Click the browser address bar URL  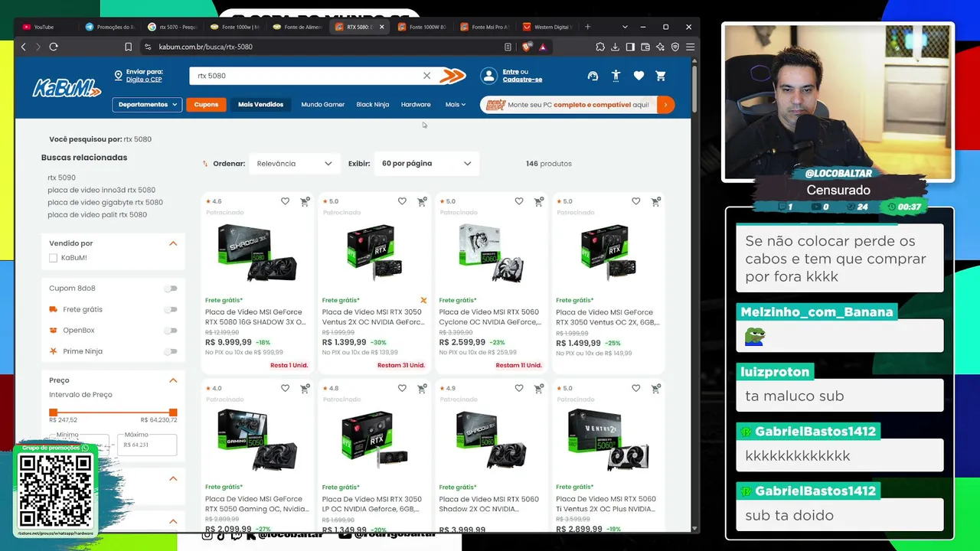(x=206, y=47)
